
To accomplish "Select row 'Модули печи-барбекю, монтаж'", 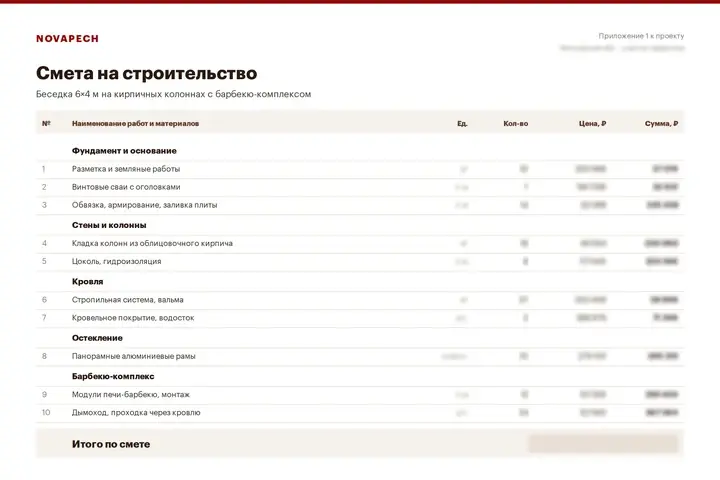I will (360, 395).
